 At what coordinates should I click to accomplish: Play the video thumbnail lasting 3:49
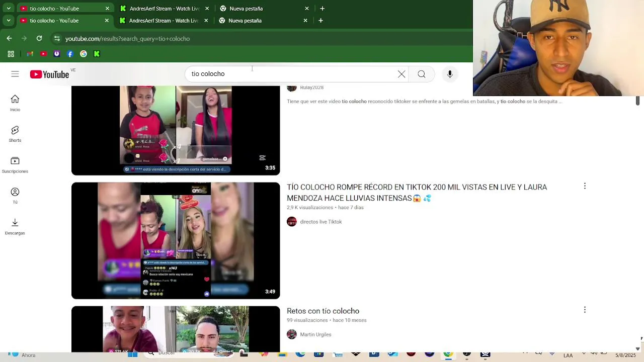pyautogui.click(x=176, y=240)
